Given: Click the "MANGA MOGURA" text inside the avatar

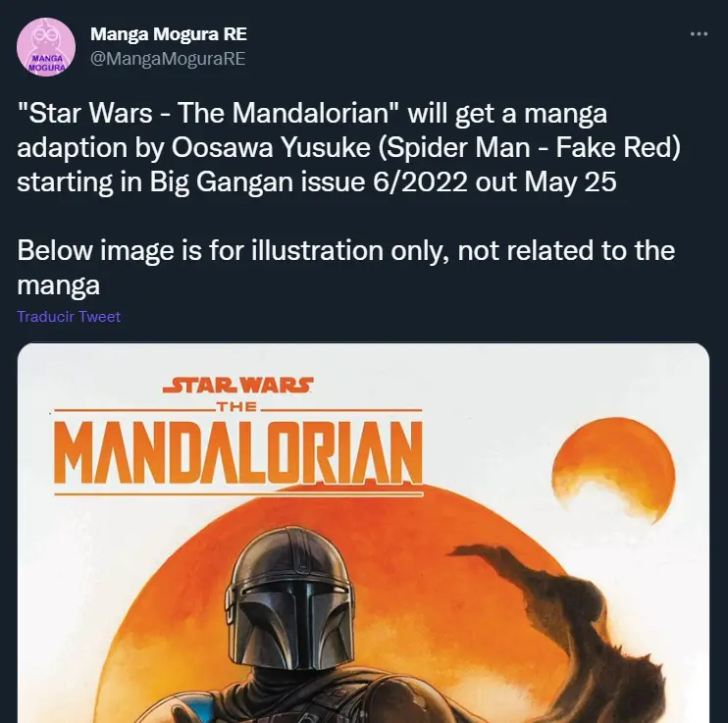Looking at the screenshot, I should [x=46, y=63].
